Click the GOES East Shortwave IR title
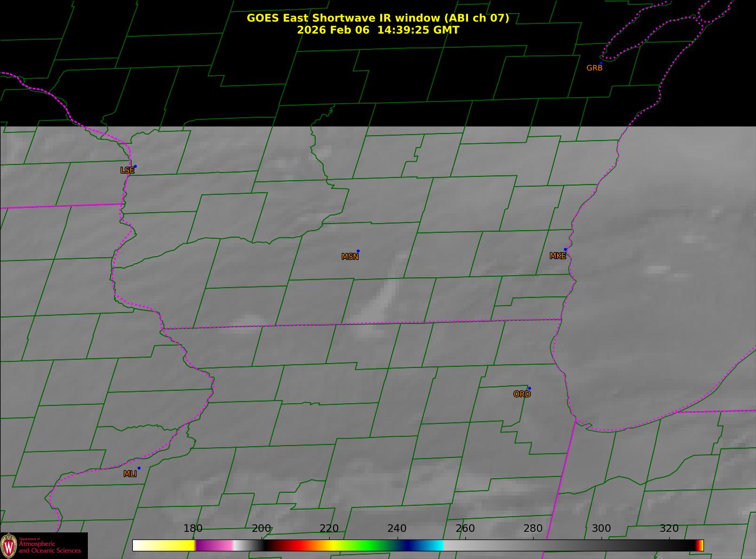The image size is (756, 559). pyautogui.click(x=377, y=18)
